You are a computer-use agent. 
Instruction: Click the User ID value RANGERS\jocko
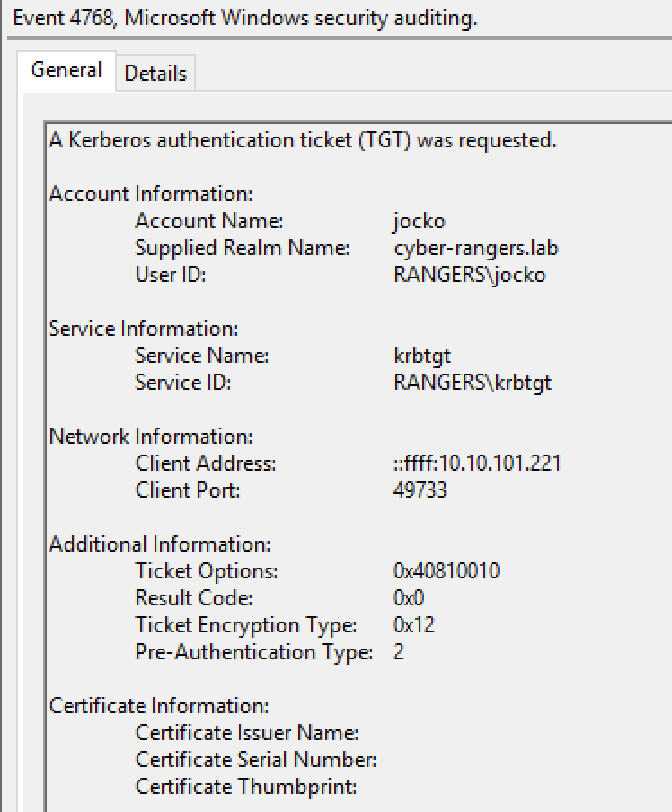(x=469, y=275)
